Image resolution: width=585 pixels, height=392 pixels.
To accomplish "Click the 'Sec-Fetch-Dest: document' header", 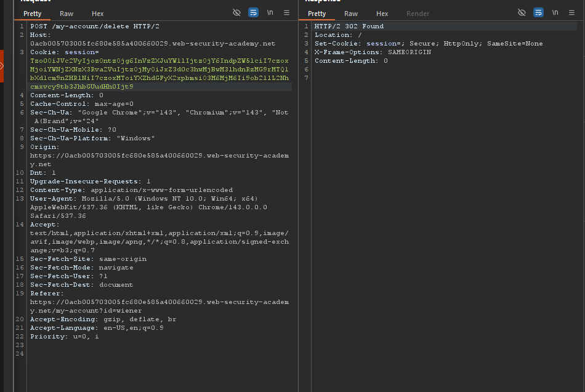I will pyautogui.click(x=82, y=284).
